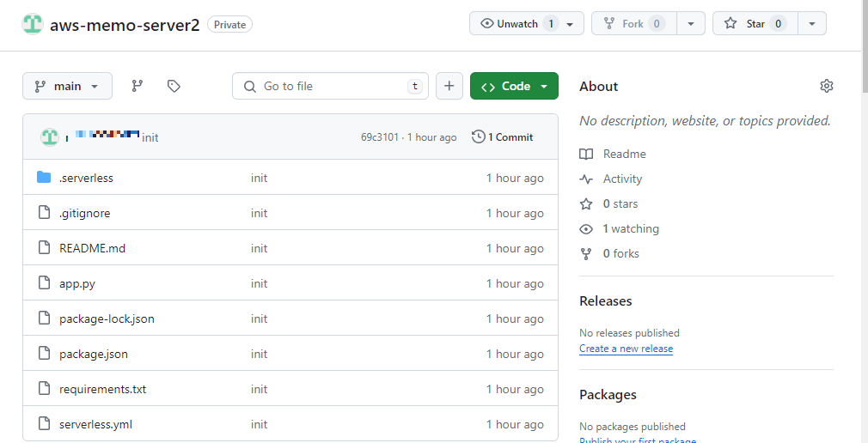Open the README.md file
The height and width of the screenshot is (443, 868).
93,248
